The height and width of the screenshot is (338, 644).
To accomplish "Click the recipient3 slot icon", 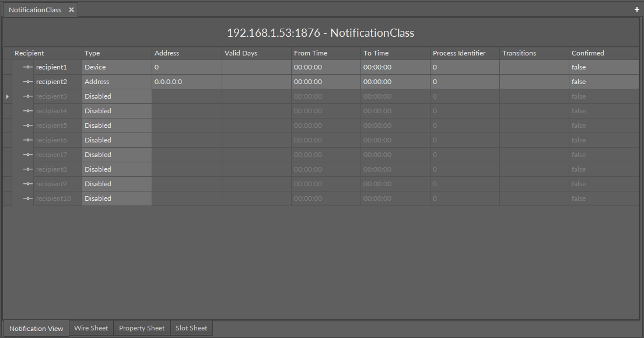I will (x=27, y=96).
